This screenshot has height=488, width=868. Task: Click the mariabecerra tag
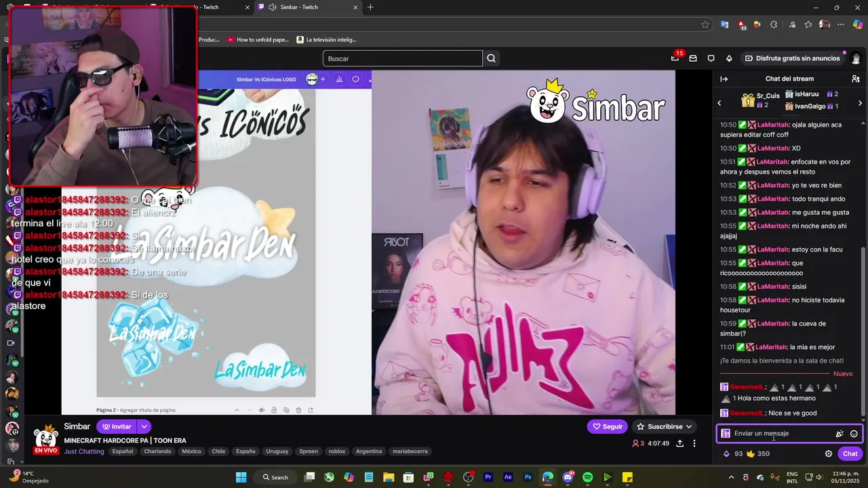coord(410,451)
